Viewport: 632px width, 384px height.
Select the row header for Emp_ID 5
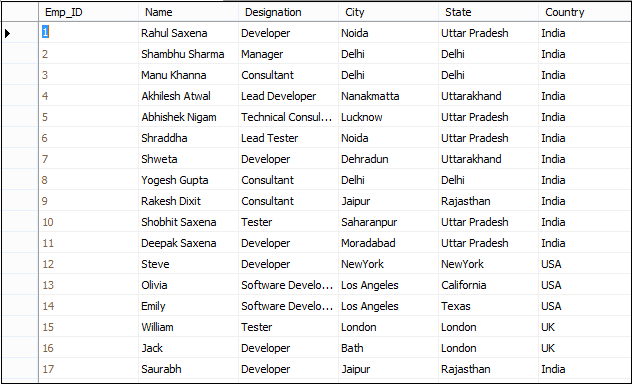[x=20, y=117]
